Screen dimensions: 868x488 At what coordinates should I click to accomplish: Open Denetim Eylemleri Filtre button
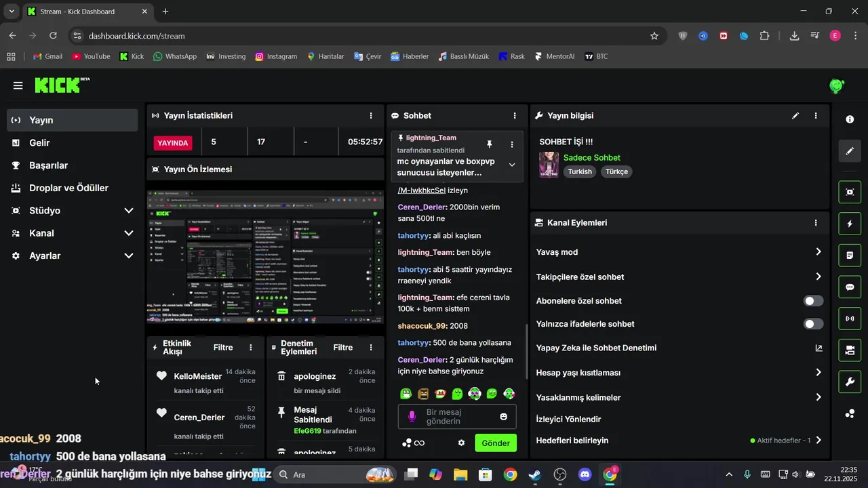(x=343, y=348)
